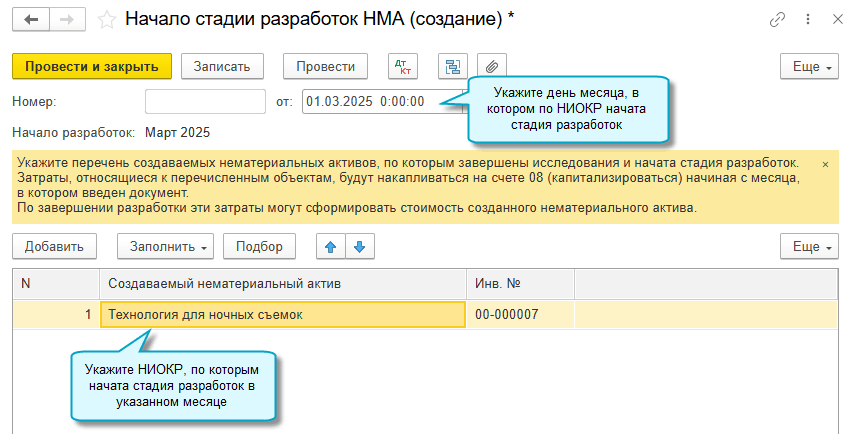Image resolution: width=857 pixels, height=434 pixels.
Task: Move the row up with arrow
Action: [330, 246]
